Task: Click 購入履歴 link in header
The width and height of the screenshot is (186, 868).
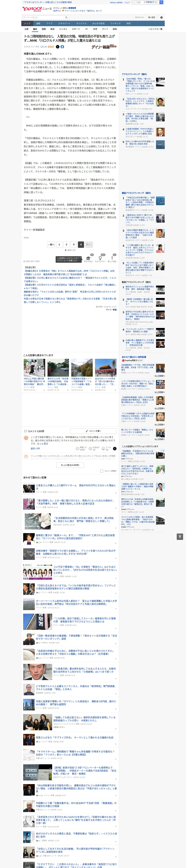Action: pyautogui.click(x=152, y=18)
